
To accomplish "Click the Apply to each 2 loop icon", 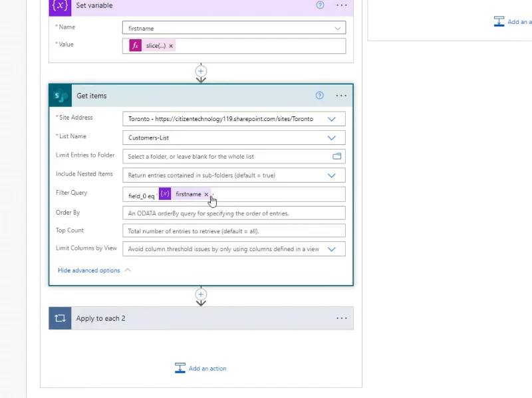I will (60, 318).
